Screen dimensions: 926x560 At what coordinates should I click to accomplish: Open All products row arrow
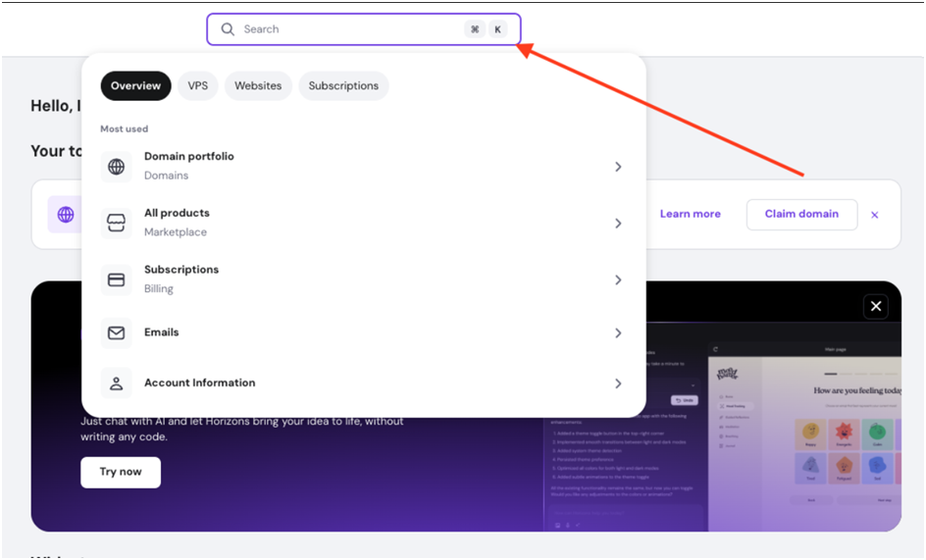pos(618,224)
